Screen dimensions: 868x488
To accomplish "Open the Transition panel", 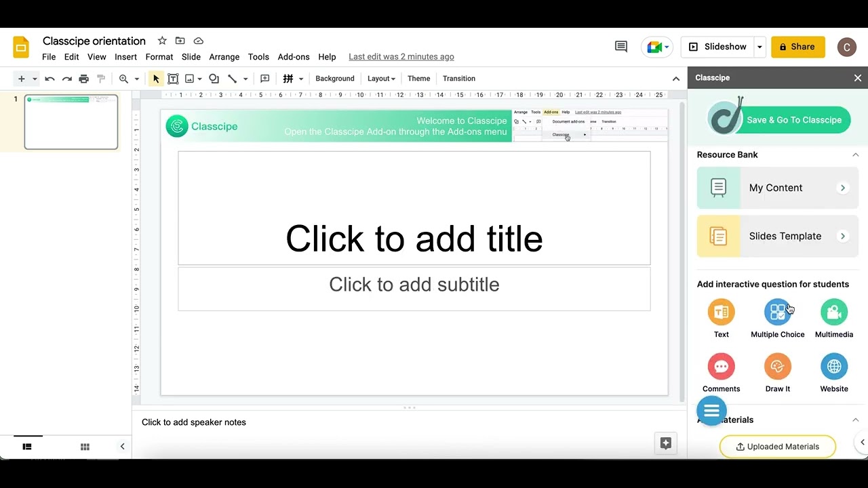I will pyautogui.click(x=459, y=79).
